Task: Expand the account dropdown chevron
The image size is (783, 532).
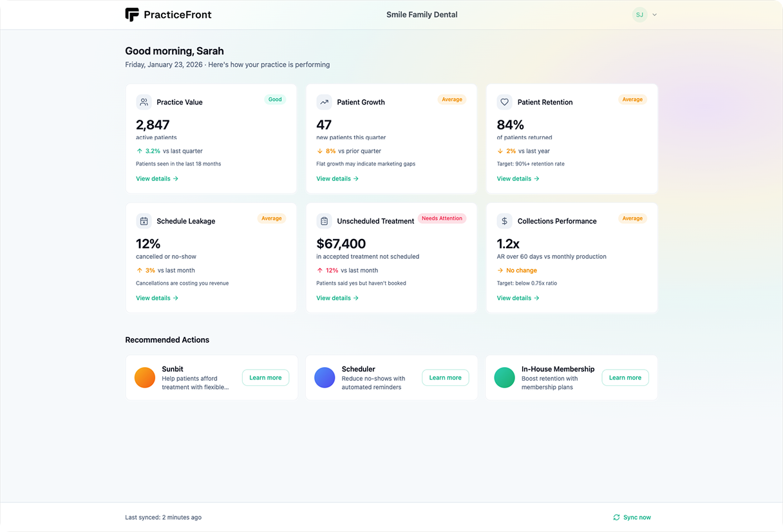Action: (x=655, y=15)
